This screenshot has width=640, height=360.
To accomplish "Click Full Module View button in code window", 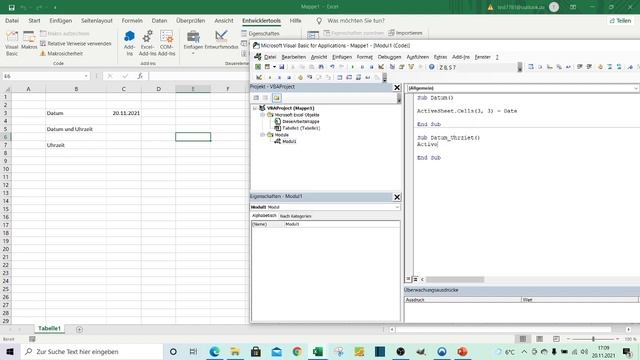I will tap(415, 279).
